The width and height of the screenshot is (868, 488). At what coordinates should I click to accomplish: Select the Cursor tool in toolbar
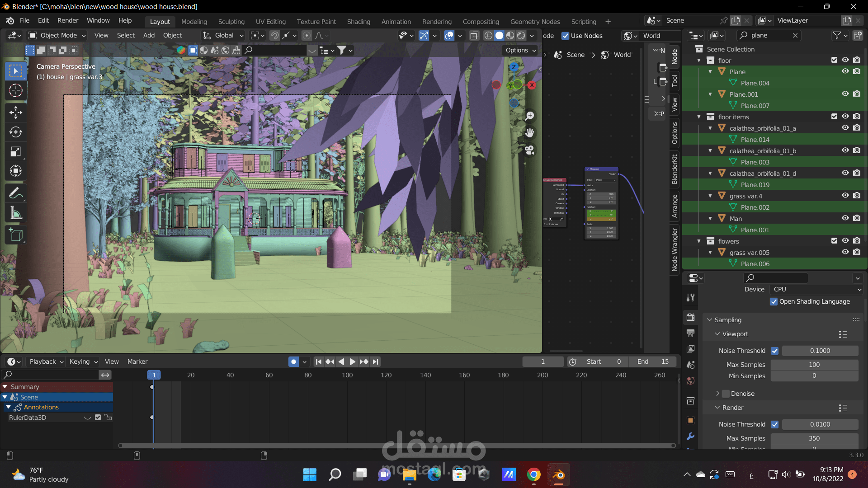[16, 91]
